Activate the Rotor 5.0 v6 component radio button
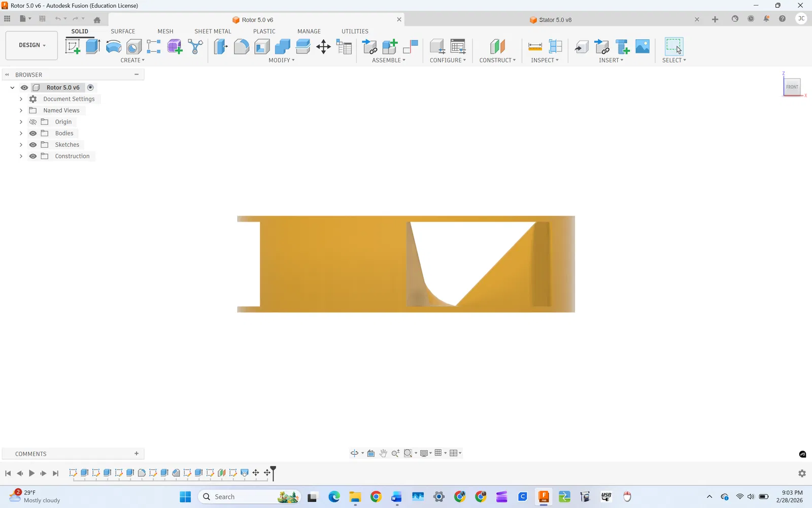Image resolution: width=812 pixels, height=508 pixels. click(90, 87)
